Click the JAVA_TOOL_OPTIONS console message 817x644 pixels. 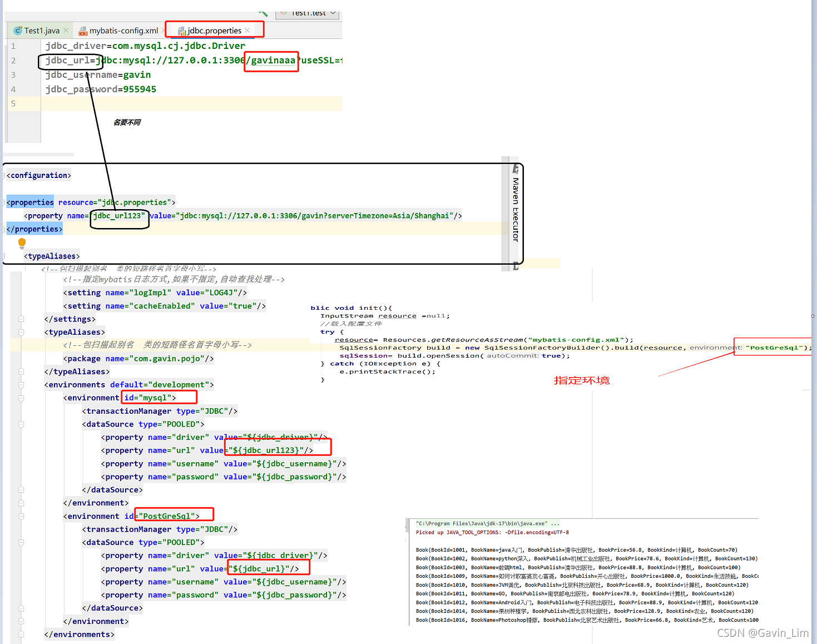492,533
